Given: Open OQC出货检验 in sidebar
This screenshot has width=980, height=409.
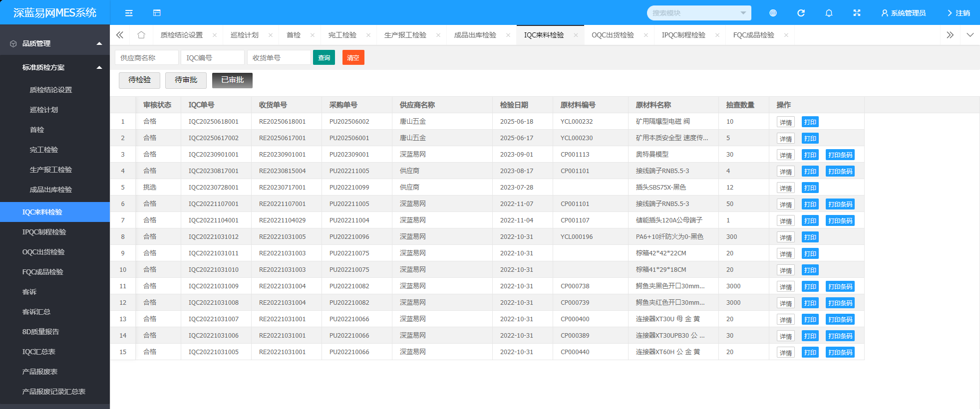Looking at the screenshot, I should point(55,252).
